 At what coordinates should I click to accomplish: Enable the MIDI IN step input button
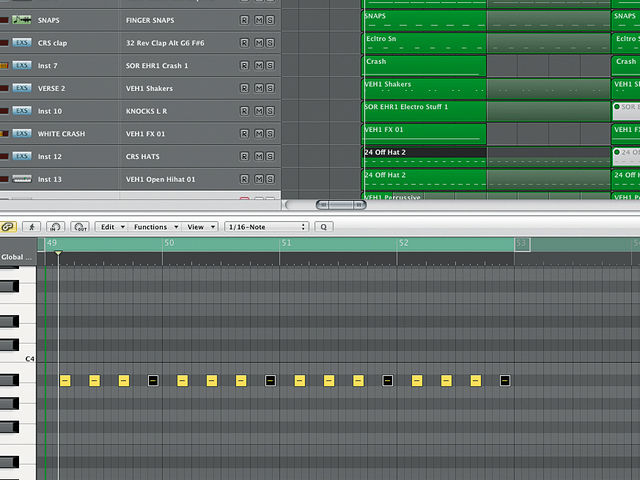click(56, 227)
